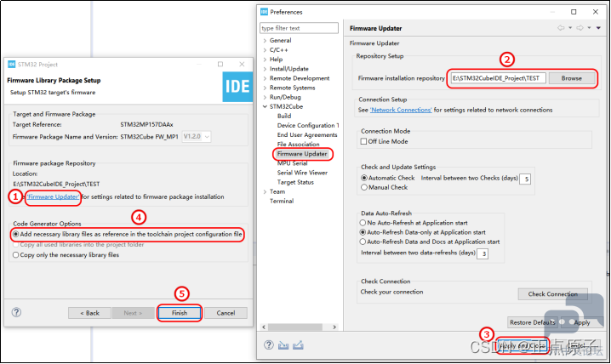Select Auto-Refresh Data-only at Application start
Screen dimensions: 611x364
point(363,232)
